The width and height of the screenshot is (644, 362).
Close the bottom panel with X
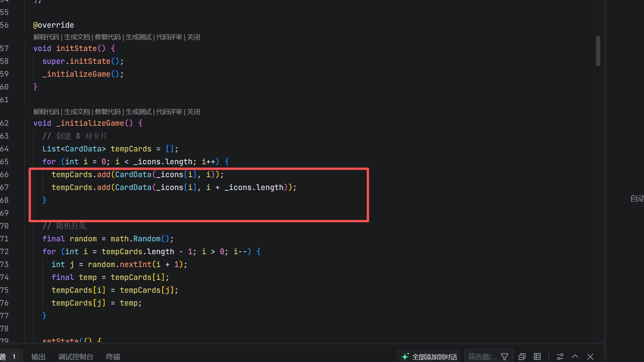(x=590, y=357)
